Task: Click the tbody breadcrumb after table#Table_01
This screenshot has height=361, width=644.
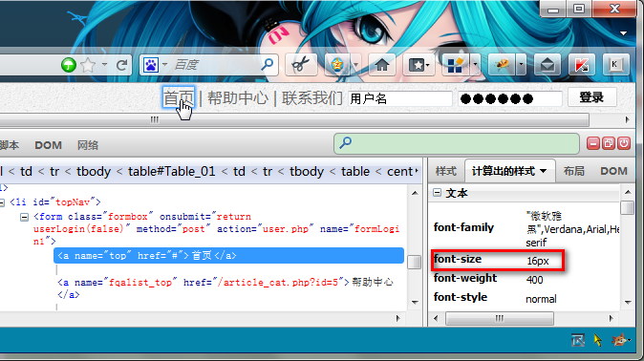Action: point(307,171)
